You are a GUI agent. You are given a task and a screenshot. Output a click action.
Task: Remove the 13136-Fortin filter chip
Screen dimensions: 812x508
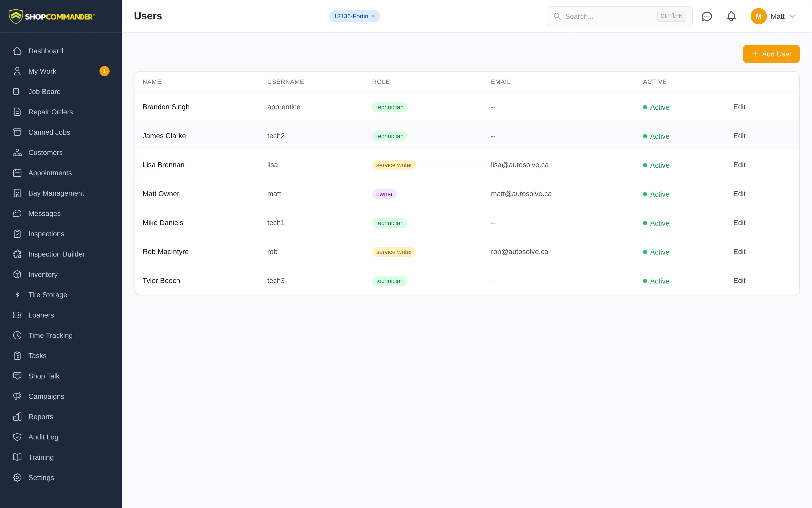pyautogui.click(x=373, y=17)
